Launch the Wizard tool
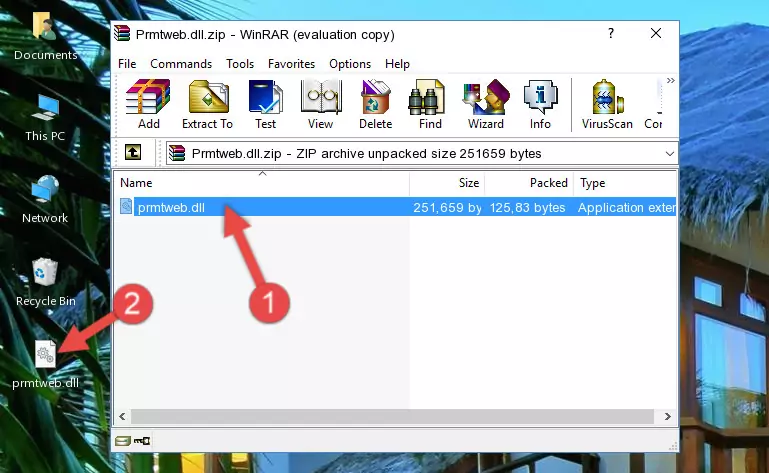The width and height of the screenshot is (769, 473). point(486,105)
